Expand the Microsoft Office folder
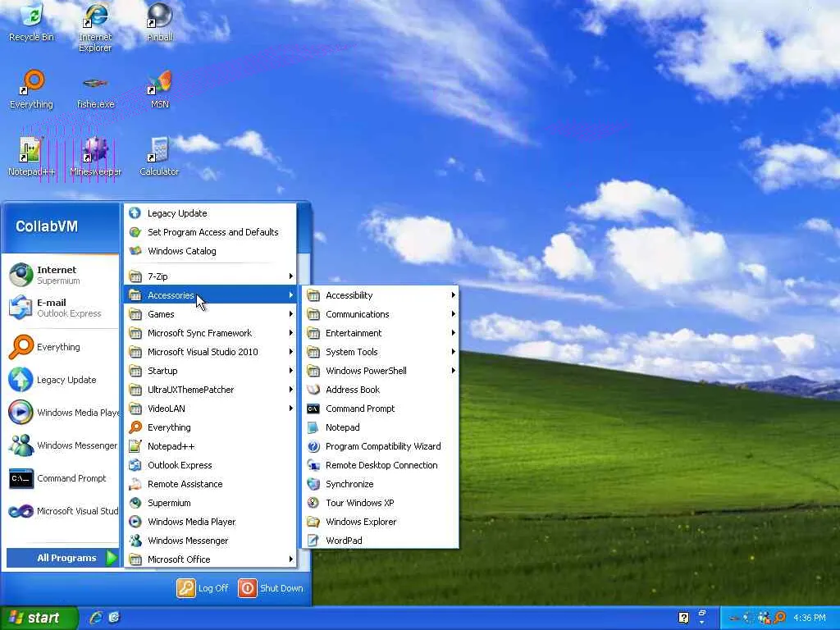 coord(210,559)
